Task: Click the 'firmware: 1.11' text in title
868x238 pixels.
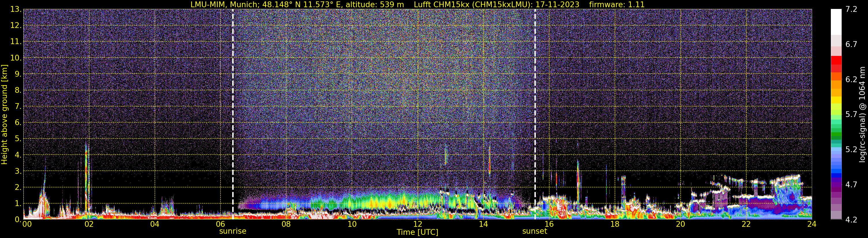Action: click(617, 4)
